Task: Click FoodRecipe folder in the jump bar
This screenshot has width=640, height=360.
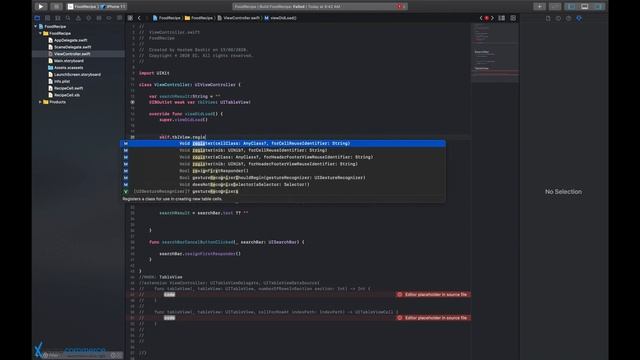Action: [199, 18]
